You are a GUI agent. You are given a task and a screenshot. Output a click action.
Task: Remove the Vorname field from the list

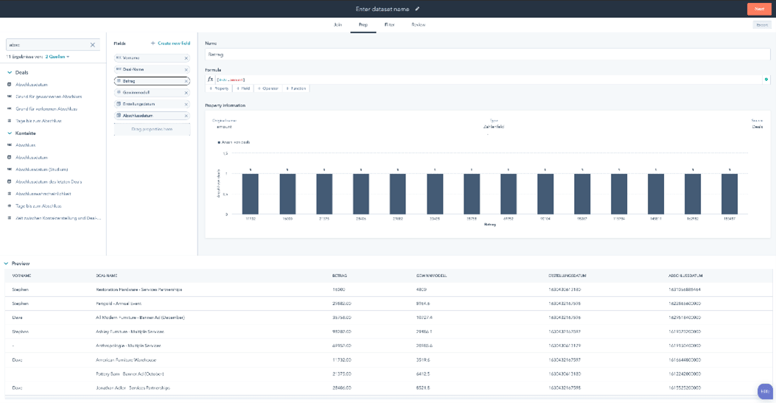pyautogui.click(x=186, y=58)
